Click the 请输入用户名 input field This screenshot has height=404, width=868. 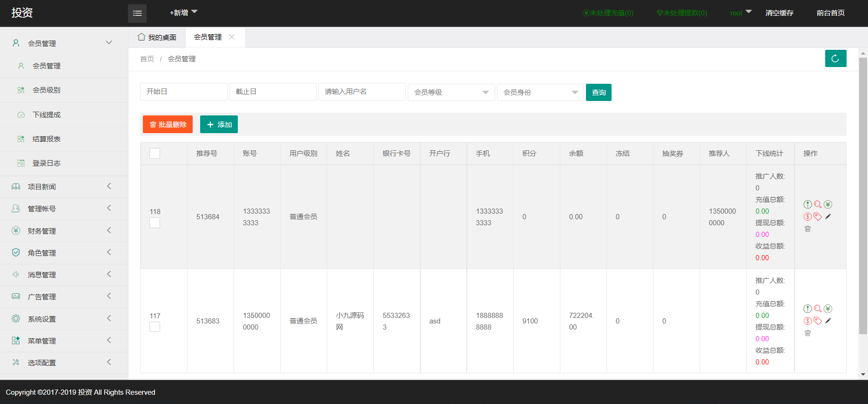(362, 92)
